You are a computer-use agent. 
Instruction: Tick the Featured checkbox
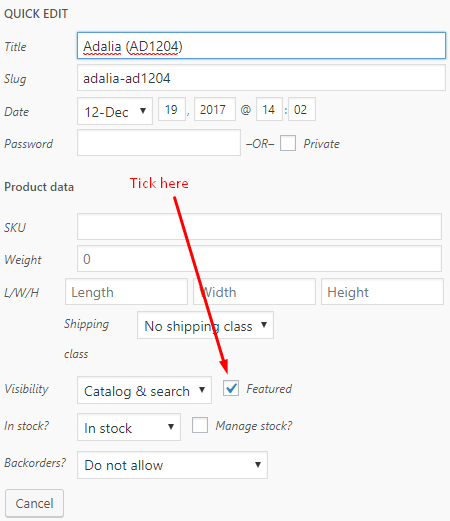(x=231, y=388)
